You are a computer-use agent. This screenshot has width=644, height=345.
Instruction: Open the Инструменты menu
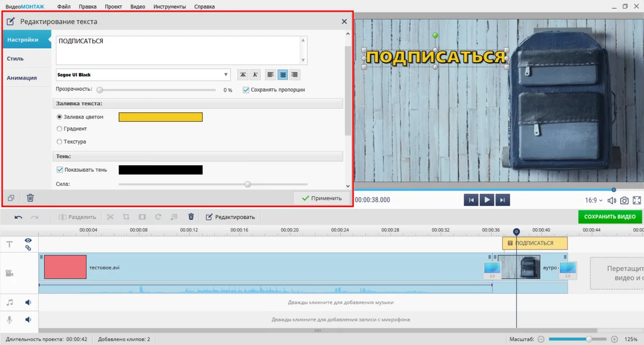[169, 6]
